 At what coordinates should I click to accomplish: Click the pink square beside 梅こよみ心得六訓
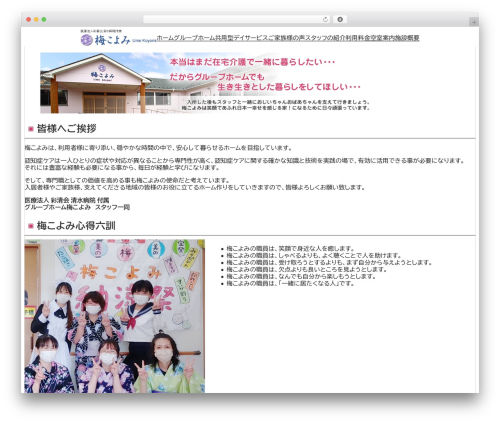(31, 226)
